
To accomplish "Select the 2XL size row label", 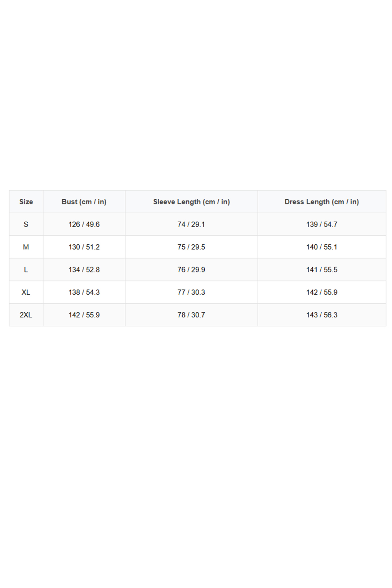I will coord(26,315).
